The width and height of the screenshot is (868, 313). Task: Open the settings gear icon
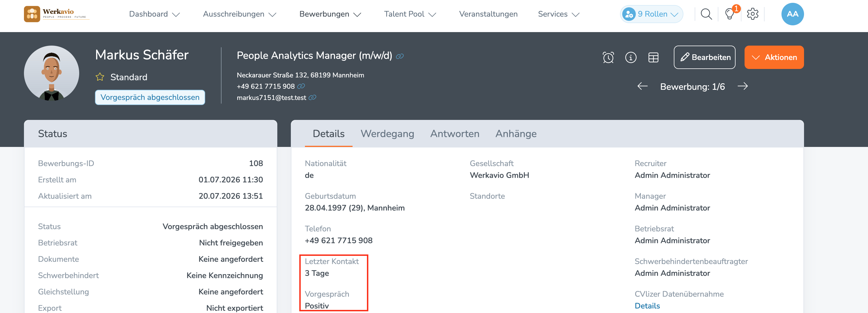pos(752,14)
